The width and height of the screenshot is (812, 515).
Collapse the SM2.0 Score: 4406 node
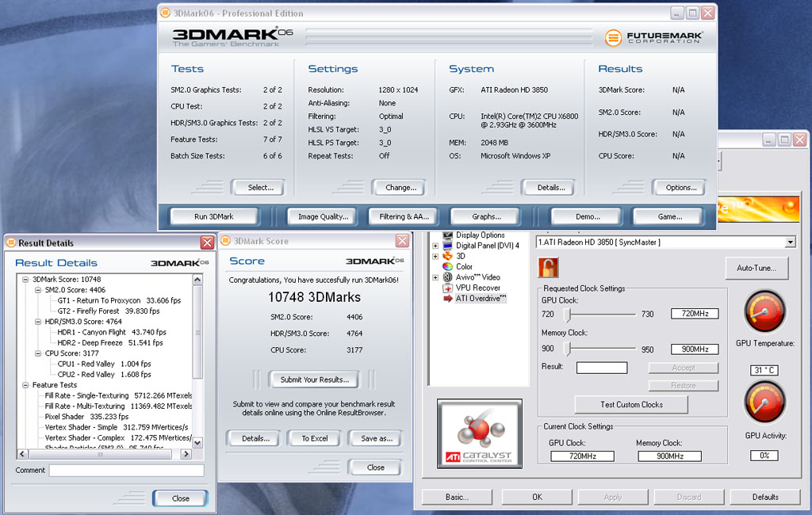[38, 290]
